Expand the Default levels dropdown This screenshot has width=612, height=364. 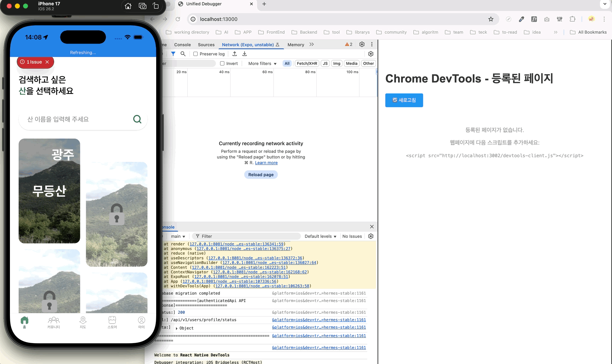click(320, 236)
